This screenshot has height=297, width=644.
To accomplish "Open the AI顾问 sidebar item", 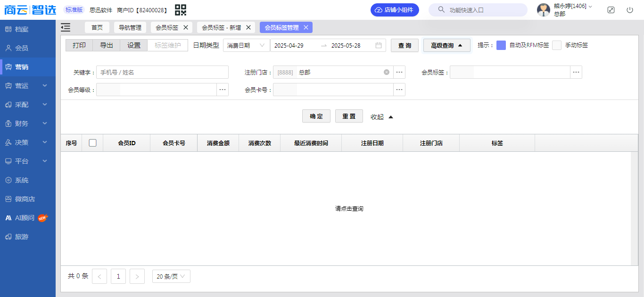I will pyautogui.click(x=28, y=218).
